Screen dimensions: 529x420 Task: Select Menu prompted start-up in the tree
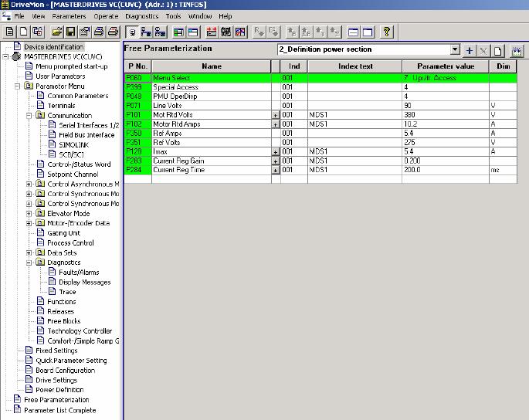72,66
